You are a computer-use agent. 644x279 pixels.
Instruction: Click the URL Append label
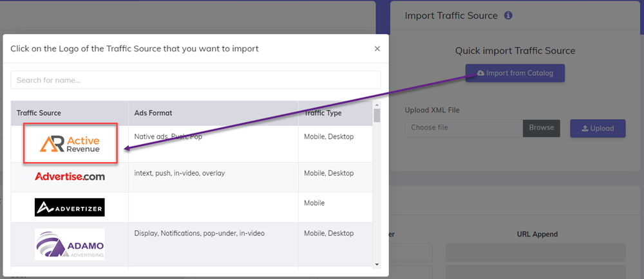point(537,235)
